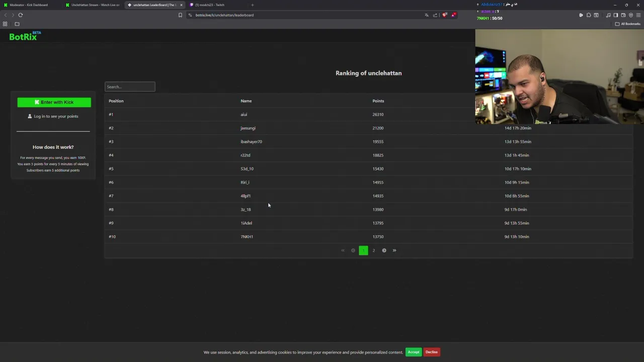Select current page 1 in pagination
This screenshot has width=644, height=362.
(x=363, y=250)
